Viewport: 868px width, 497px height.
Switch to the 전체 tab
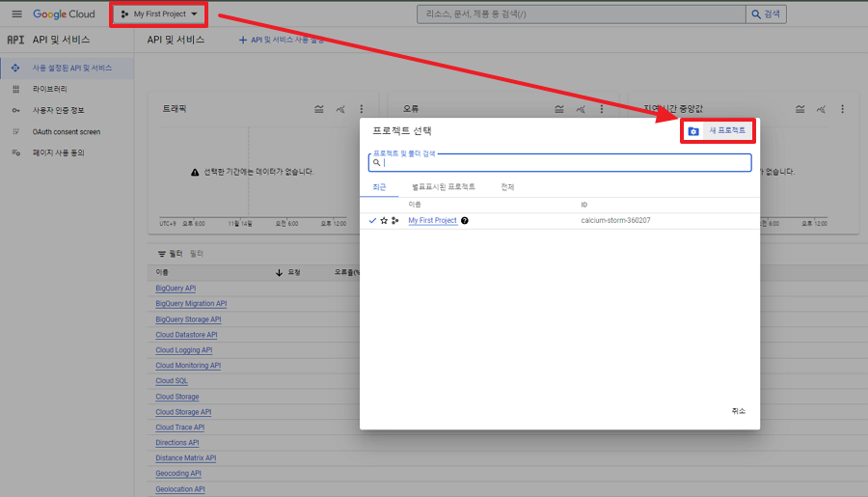click(x=507, y=187)
